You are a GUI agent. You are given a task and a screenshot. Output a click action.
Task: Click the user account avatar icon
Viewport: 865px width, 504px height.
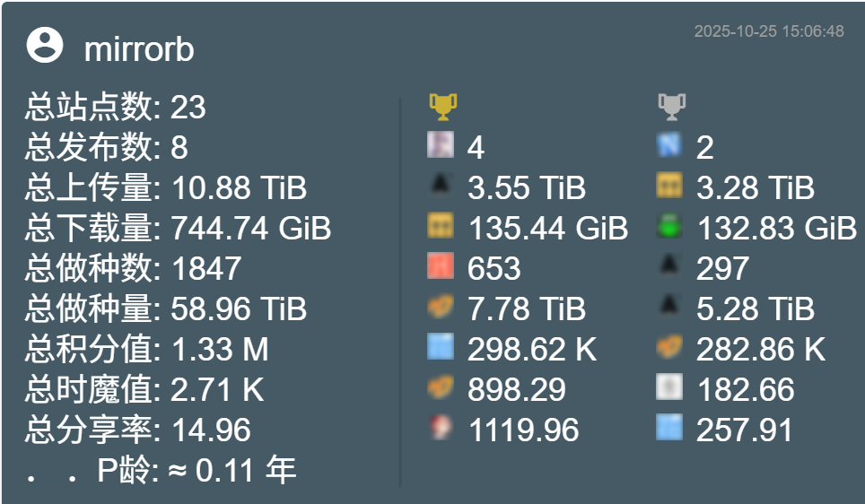tap(45, 46)
